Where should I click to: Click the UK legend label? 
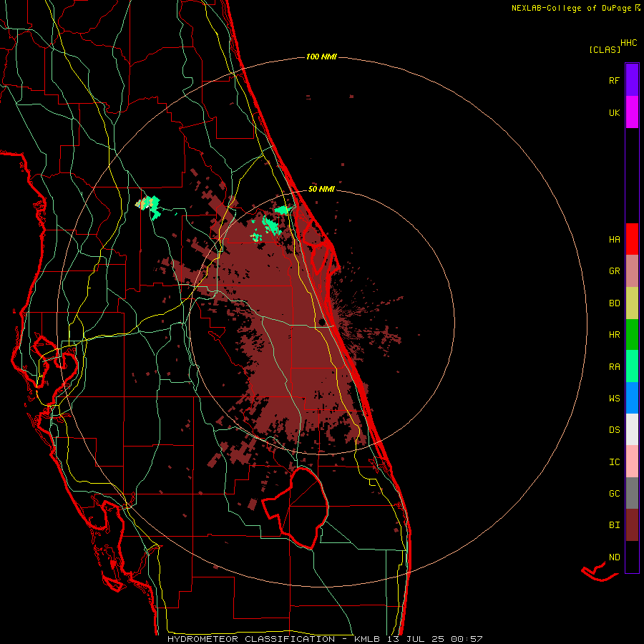point(614,112)
